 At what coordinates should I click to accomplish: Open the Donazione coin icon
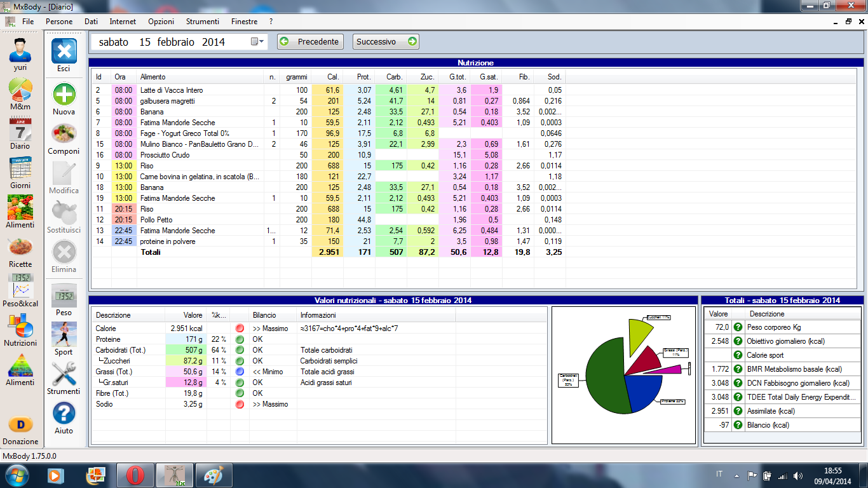pos(20,424)
